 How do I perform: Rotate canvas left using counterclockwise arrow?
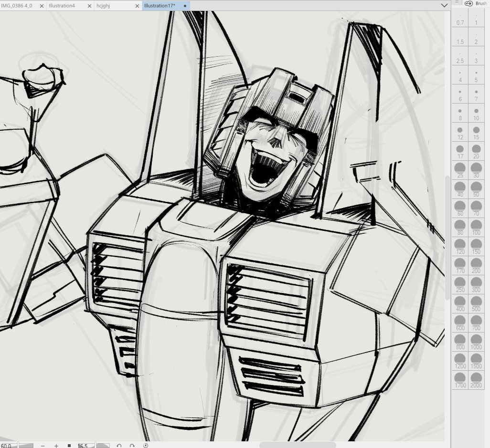click(119, 446)
